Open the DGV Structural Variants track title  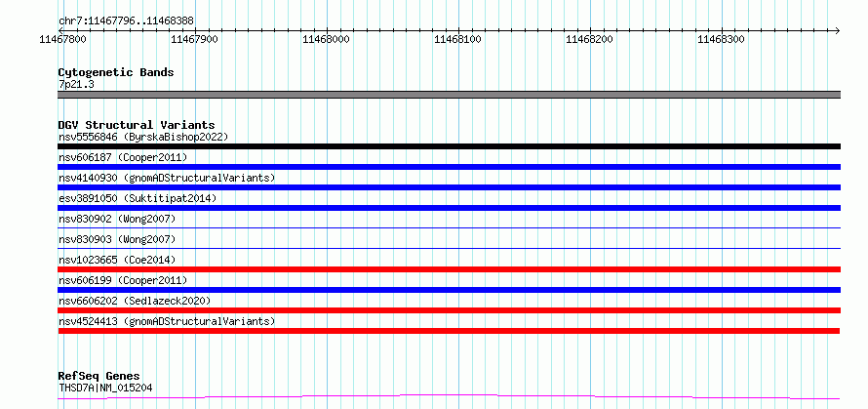[137, 125]
